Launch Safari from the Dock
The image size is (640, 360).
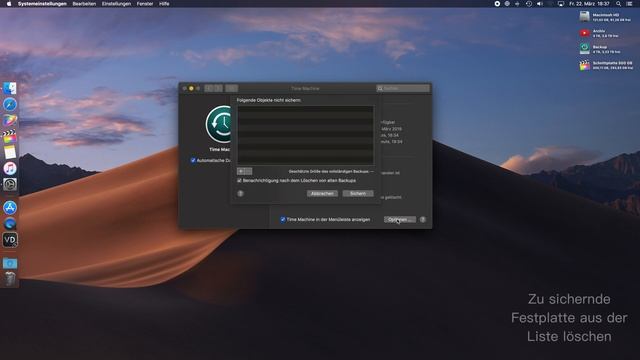[10, 104]
